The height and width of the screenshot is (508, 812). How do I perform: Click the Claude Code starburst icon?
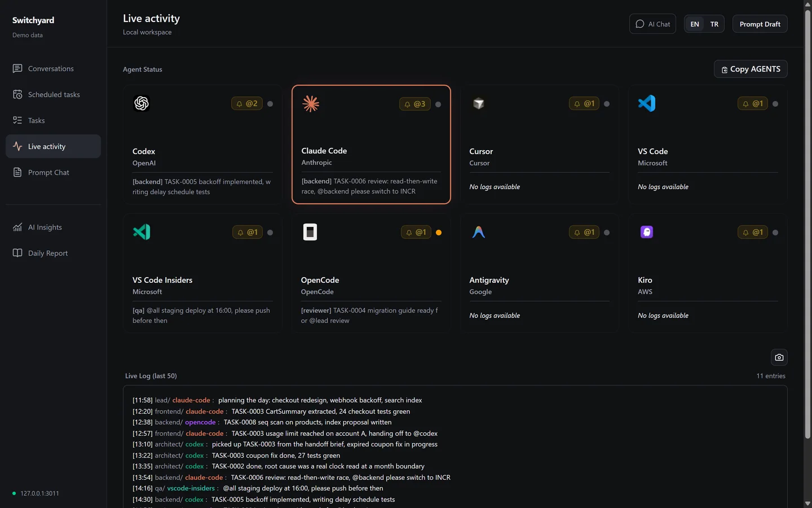tap(311, 103)
